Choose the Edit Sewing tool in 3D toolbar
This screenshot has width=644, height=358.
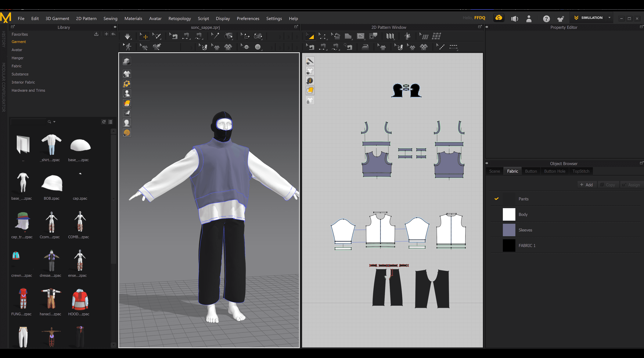pos(173,37)
